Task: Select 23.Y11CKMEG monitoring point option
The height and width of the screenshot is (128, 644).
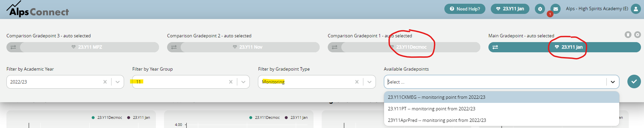Action: 502,97
